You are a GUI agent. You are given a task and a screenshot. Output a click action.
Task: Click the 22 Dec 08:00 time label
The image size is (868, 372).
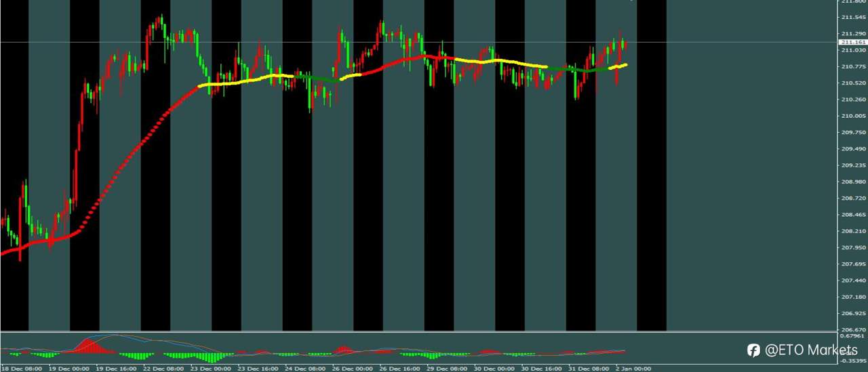coord(163,369)
